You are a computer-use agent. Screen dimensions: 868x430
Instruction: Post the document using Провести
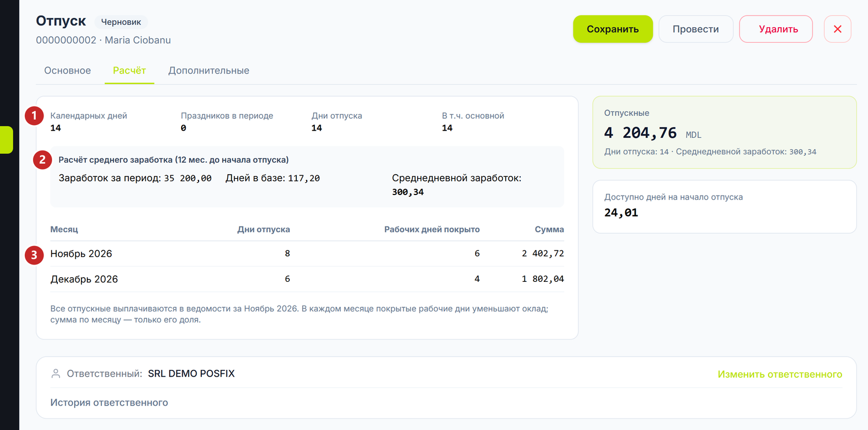696,29
